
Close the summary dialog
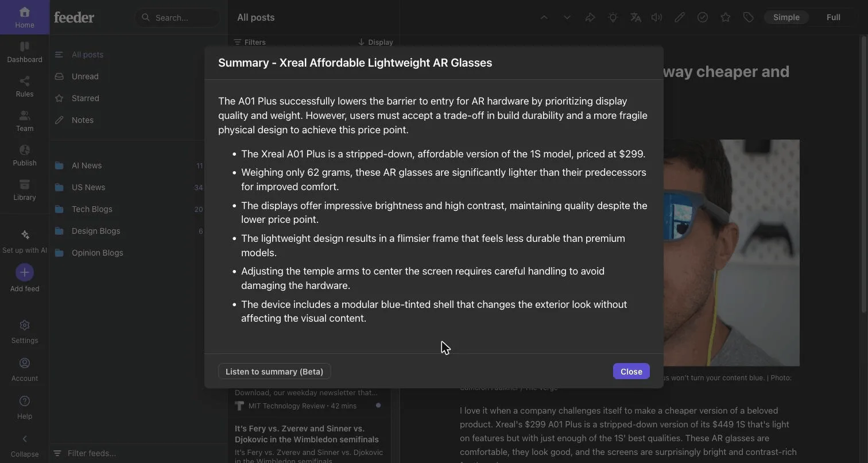[x=631, y=372]
